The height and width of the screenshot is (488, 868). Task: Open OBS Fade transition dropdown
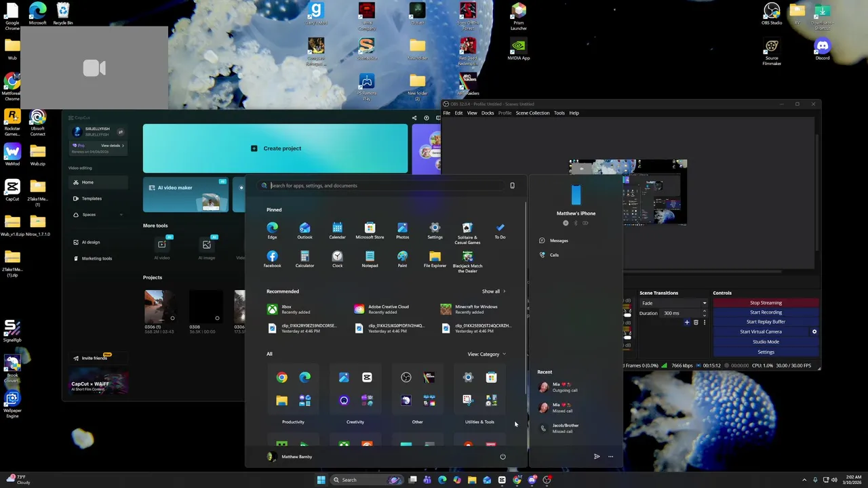click(673, 303)
